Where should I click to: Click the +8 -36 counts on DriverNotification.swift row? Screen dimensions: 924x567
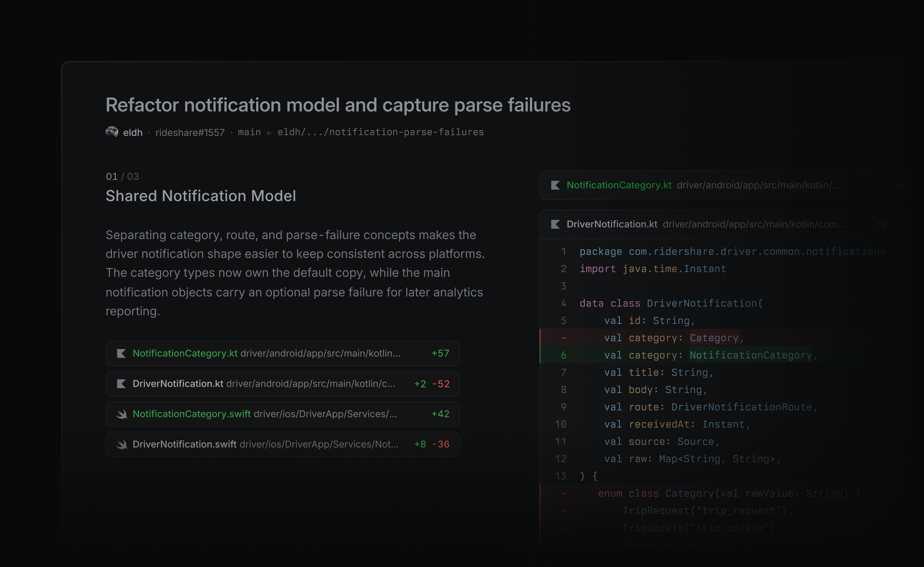[x=432, y=444]
